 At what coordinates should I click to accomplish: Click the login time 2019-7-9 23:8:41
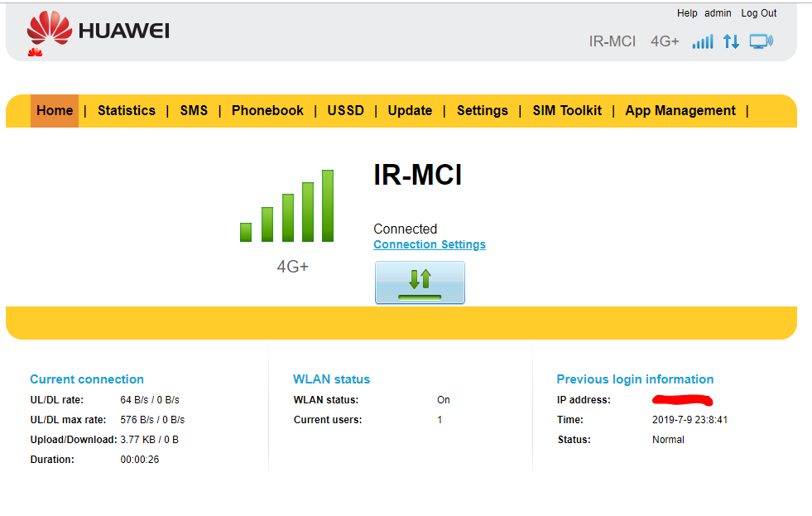tap(689, 420)
